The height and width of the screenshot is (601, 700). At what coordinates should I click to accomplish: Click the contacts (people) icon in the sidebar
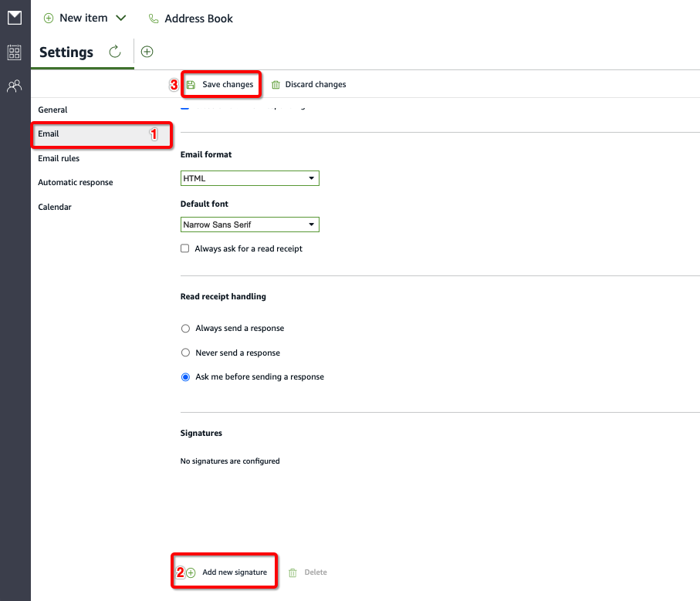click(14, 86)
